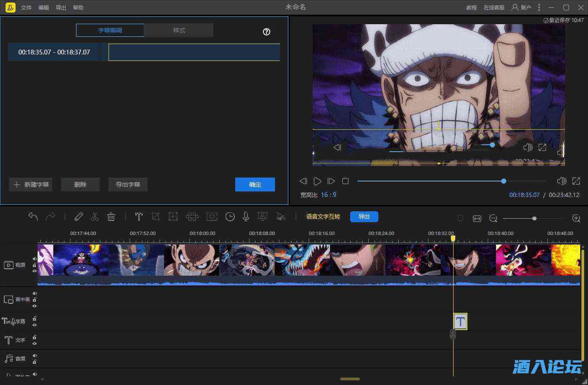Viewport: 588px width, 385px height.
Task: Switch to the 样式 subtitle tab
Action: tap(179, 30)
